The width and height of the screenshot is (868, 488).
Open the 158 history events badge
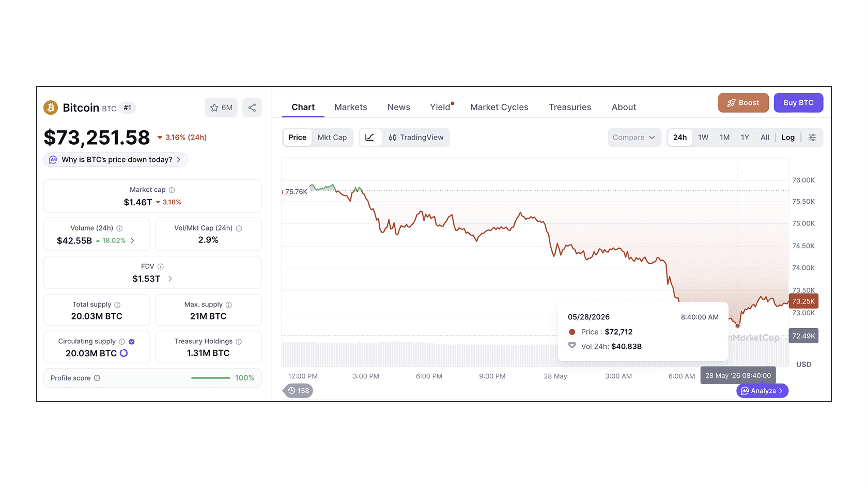click(x=299, y=391)
